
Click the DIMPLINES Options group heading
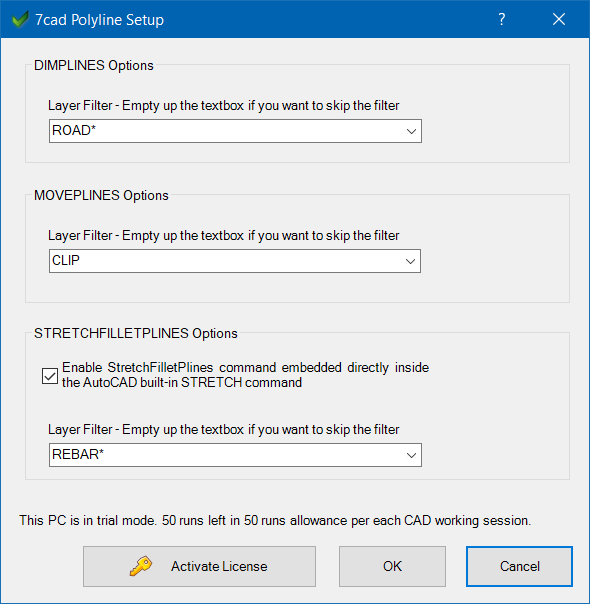tap(94, 65)
